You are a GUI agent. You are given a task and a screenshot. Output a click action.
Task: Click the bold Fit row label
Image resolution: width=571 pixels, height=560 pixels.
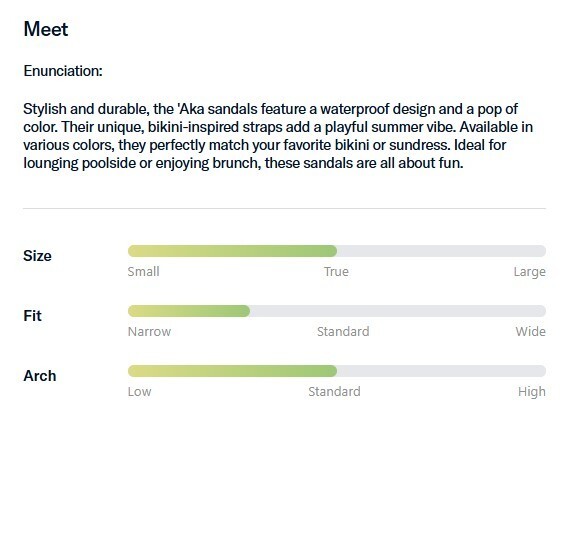(x=32, y=316)
